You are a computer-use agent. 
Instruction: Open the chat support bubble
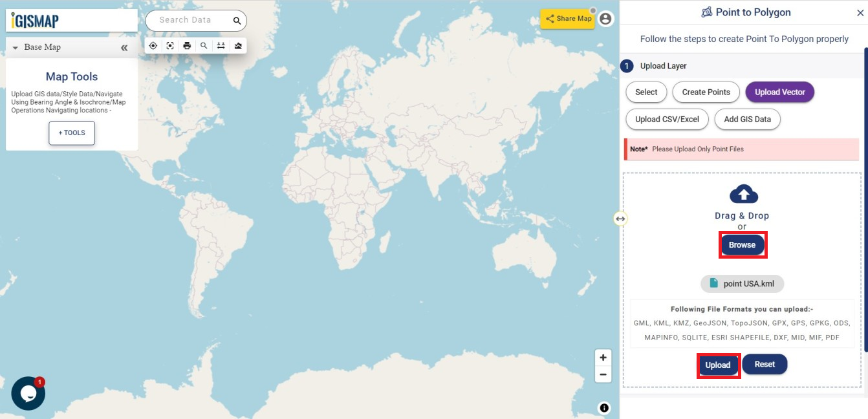point(28,392)
